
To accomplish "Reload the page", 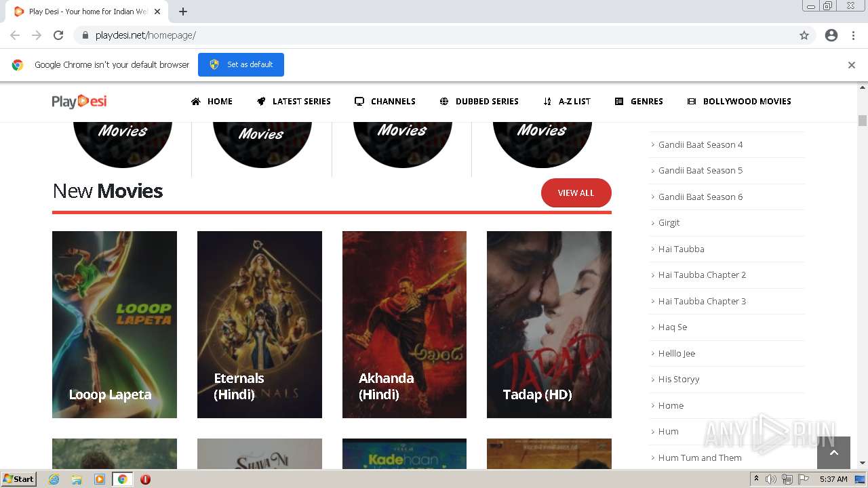I will coord(58,35).
